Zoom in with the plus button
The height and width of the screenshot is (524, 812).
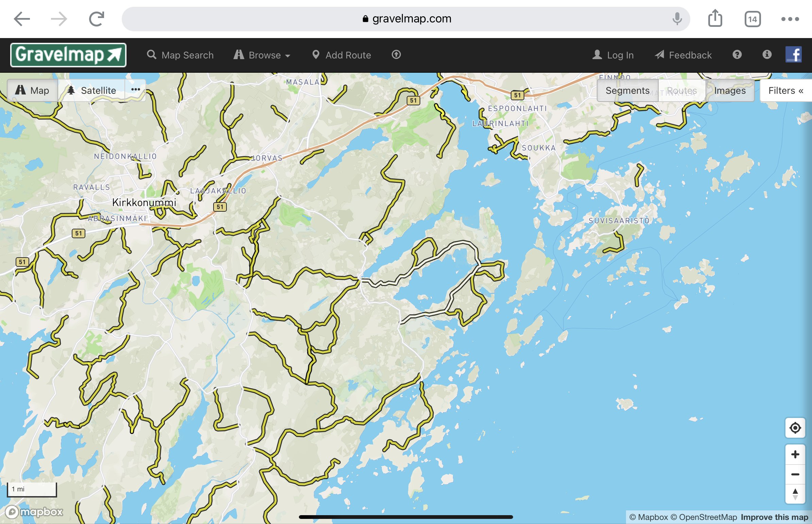(x=795, y=454)
